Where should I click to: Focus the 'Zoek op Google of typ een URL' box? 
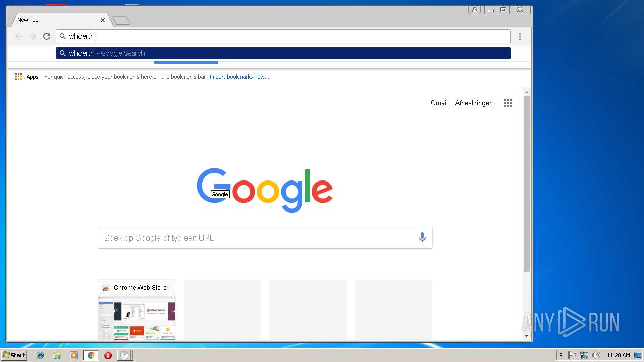click(265, 238)
